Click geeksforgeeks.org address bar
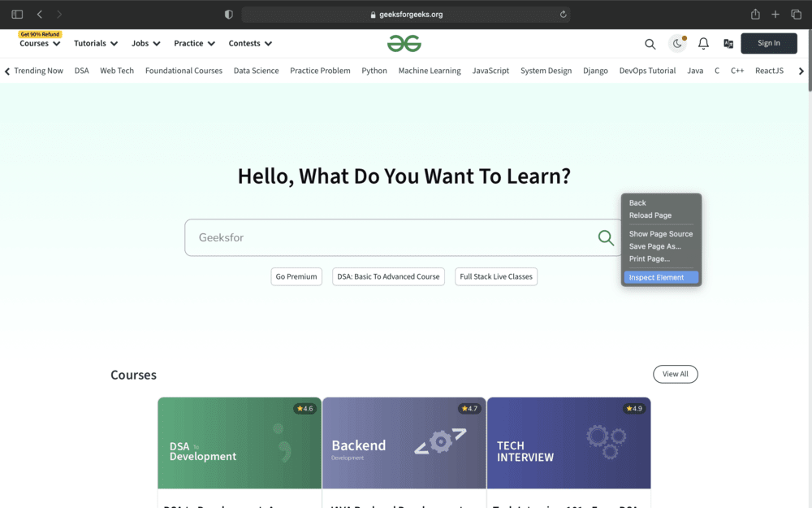 (x=406, y=15)
